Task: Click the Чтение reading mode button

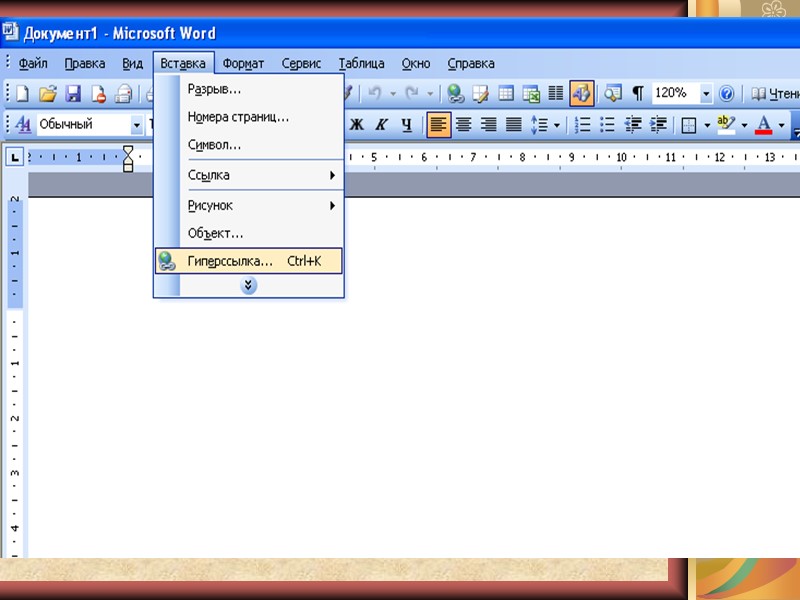Action: 774,94
